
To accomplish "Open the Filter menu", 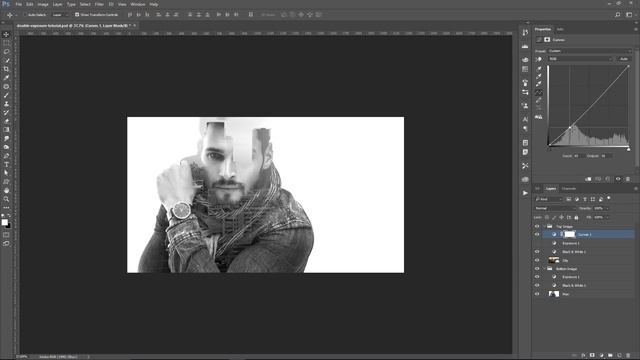I will (x=99, y=4).
